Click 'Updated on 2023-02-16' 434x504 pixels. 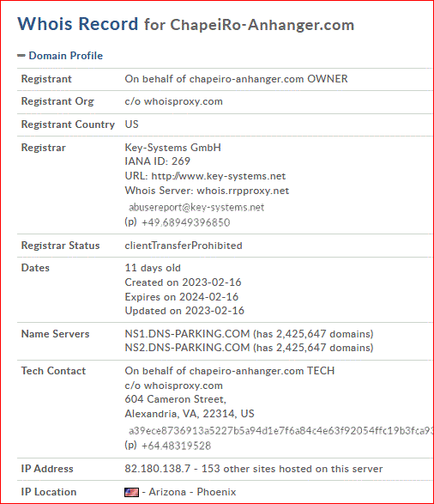pyautogui.click(x=184, y=311)
